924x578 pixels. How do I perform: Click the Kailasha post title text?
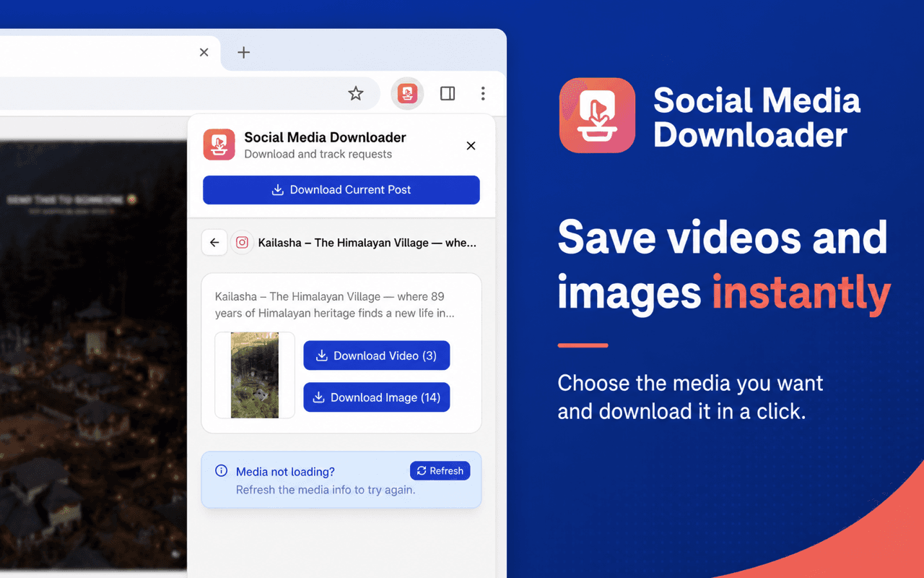tap(367, 243)
